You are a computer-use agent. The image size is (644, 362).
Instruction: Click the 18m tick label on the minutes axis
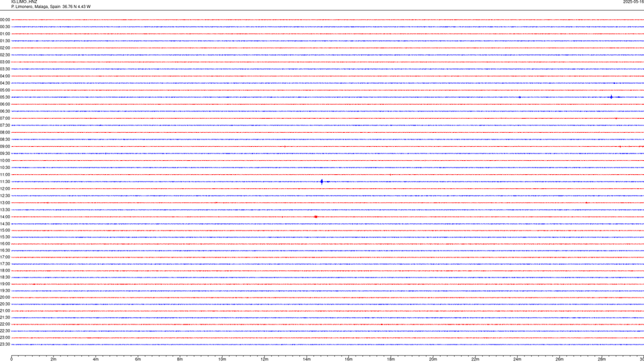(391, 359)
